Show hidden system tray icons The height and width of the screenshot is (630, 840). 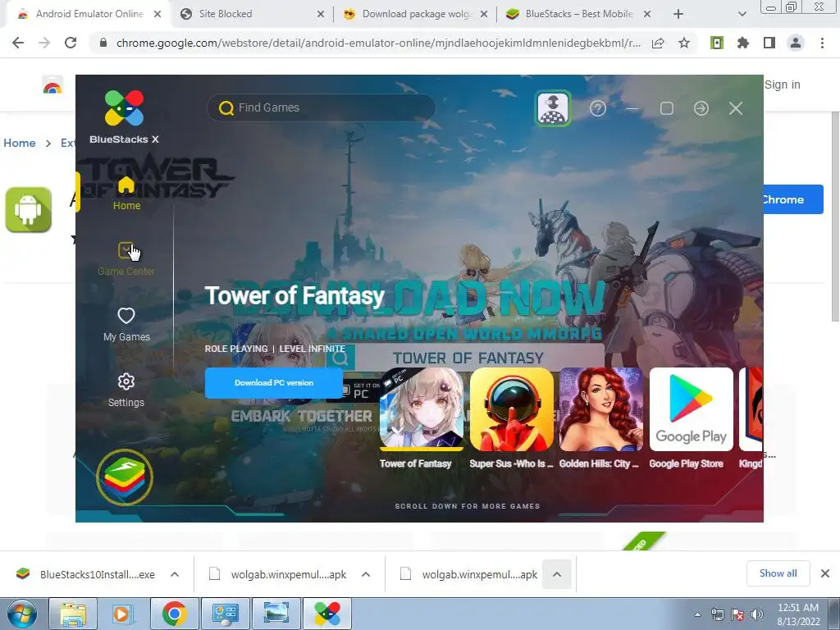tap(697, 614)
